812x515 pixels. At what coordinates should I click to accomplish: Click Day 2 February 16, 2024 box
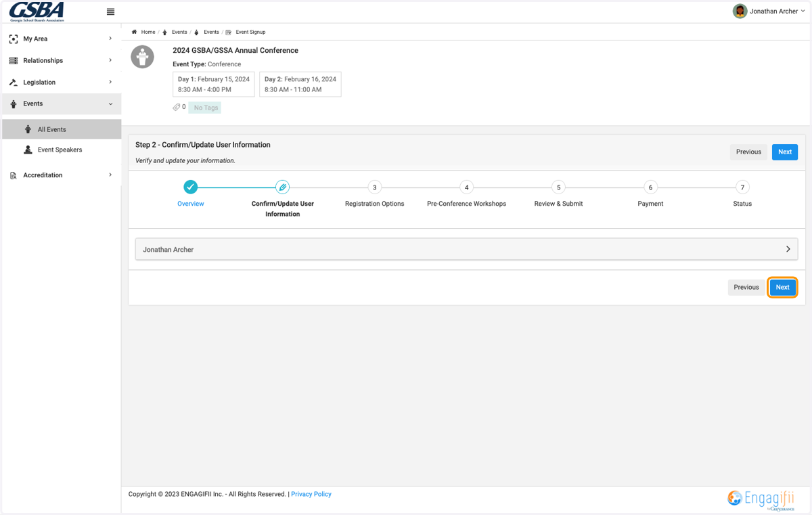click(x=300, y=84)
